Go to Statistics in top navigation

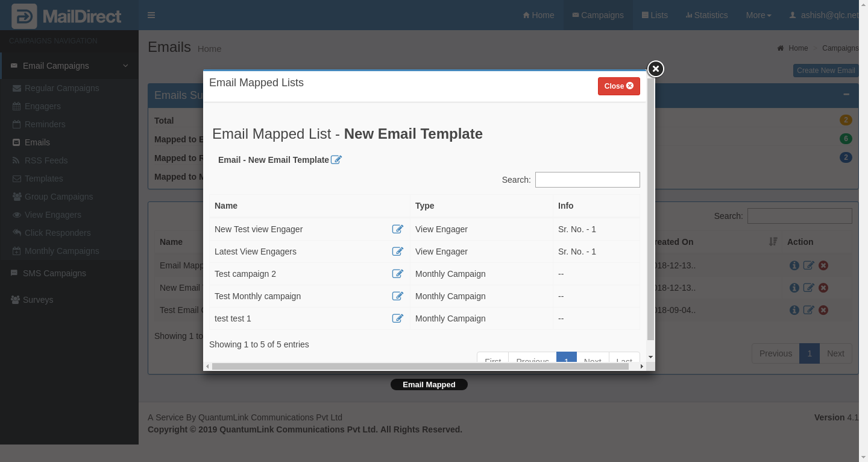click(706, 15)
